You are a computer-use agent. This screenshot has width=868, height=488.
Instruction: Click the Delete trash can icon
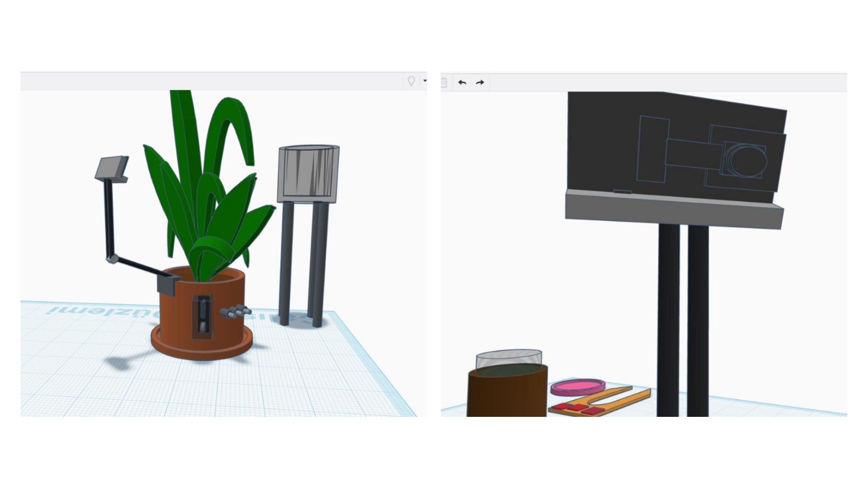pos(444,82)
